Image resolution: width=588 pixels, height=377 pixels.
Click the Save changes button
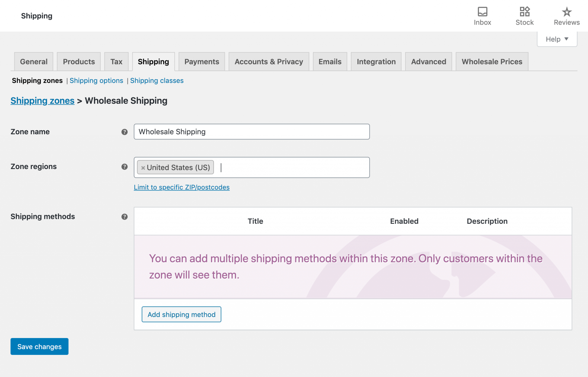coord(39,347)
